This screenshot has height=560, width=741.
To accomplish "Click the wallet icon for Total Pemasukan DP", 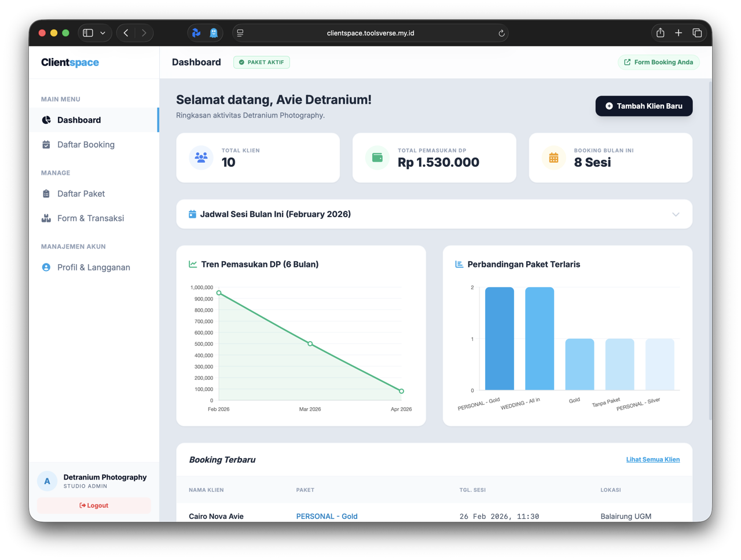I will pyautogui.click(x=377, y=158).
